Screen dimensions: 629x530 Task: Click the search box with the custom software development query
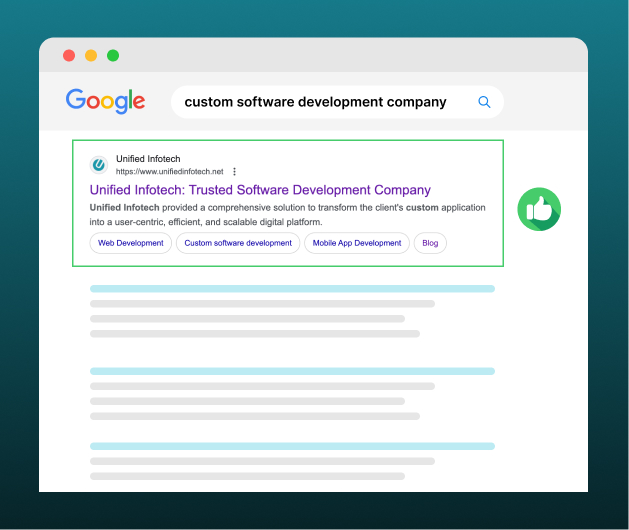(x=337, y=102)
